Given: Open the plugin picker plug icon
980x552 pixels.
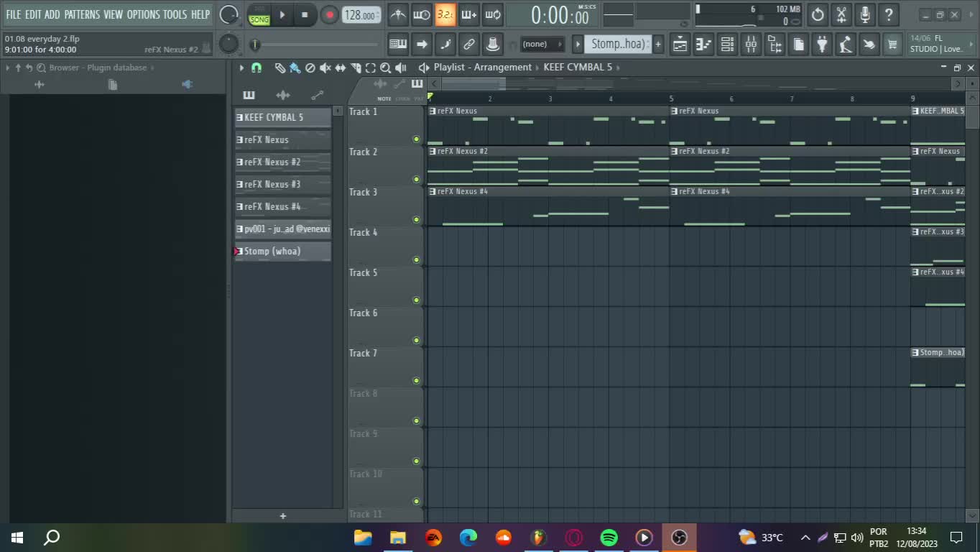Looking at the screenshot, I should [x=822, y=45].
